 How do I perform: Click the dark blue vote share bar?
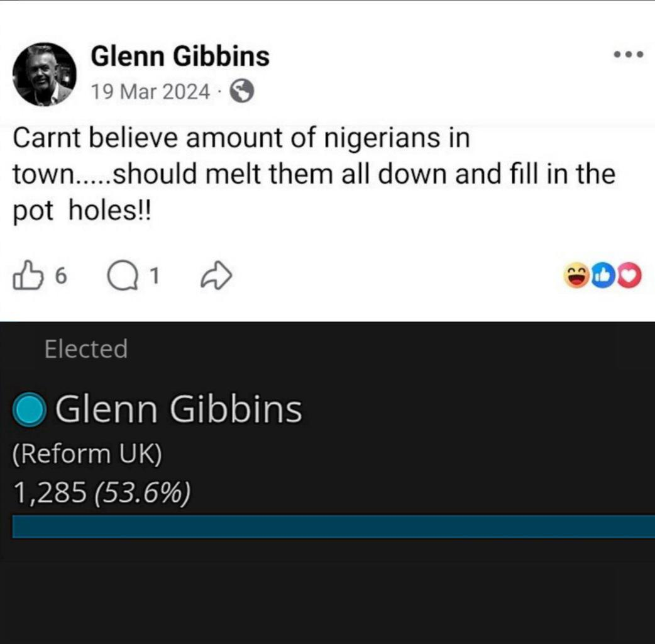[x=334, y=526]
